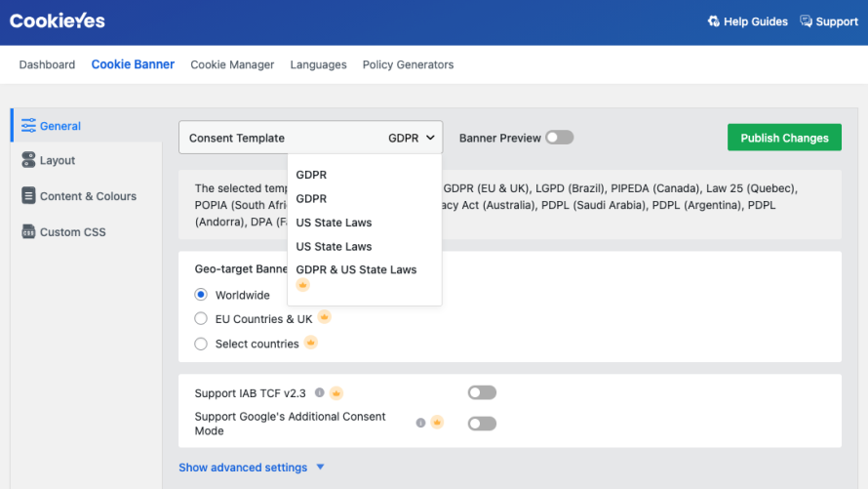Click the Layout sidebar icon
The height and width of the screenshot is (489, 868).
click(28, 160)
